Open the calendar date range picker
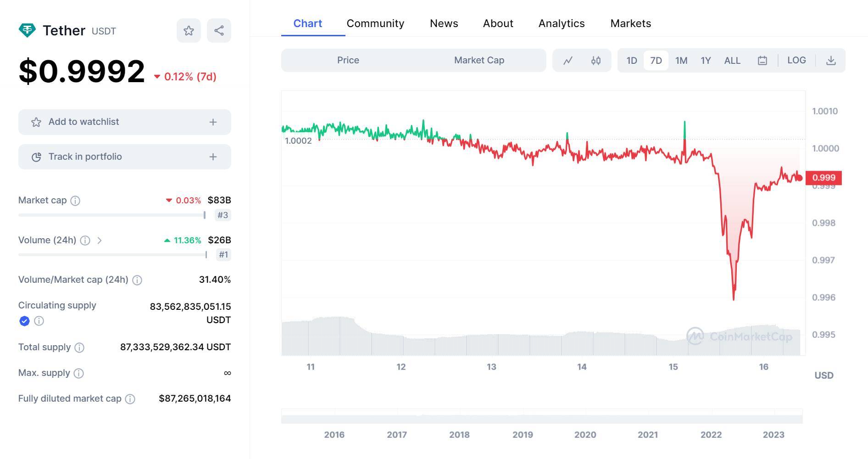The width and height of the screenshot is (868, 459). 762,61
